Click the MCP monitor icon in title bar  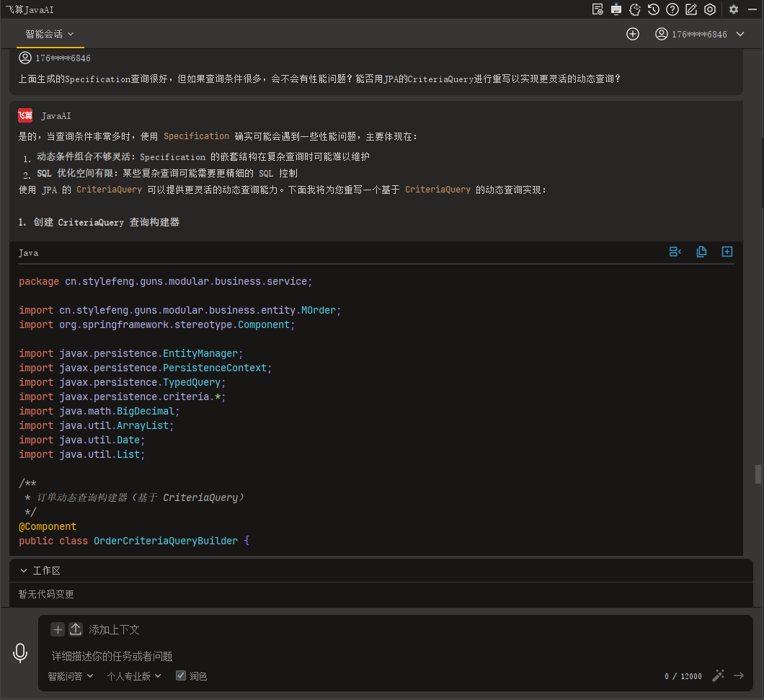point(616,9)
